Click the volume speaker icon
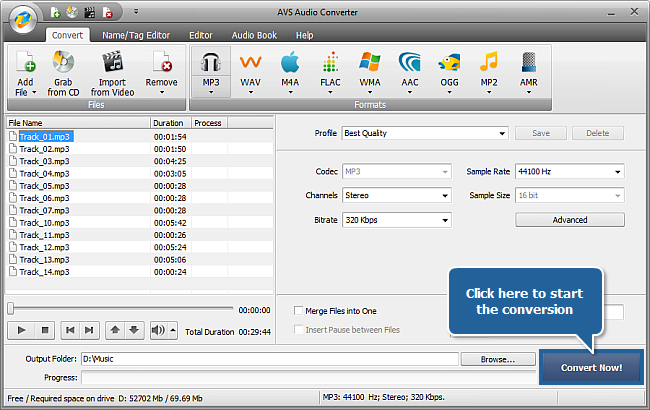Screen dimensions: 650x410 (158, 330)
